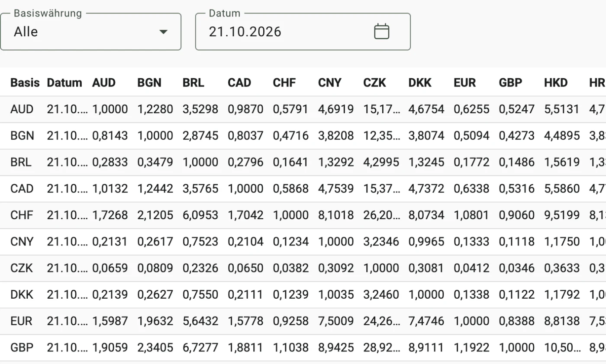Click the cell showing 1,3292
This screenshot has height=364, width=606.
(x=336, y=162)
